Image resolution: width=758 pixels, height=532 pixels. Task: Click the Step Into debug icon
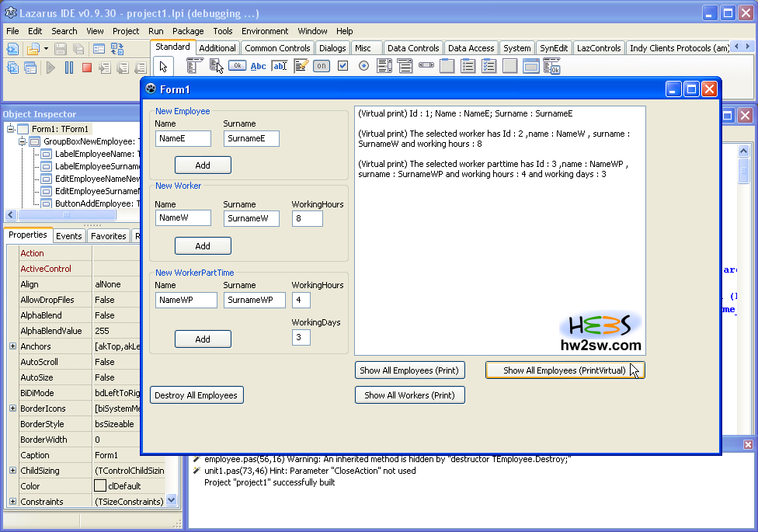105,68
